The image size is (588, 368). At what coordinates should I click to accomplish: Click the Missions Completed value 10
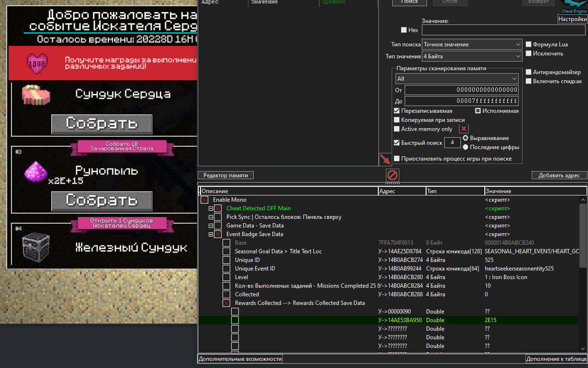(488, 286)
